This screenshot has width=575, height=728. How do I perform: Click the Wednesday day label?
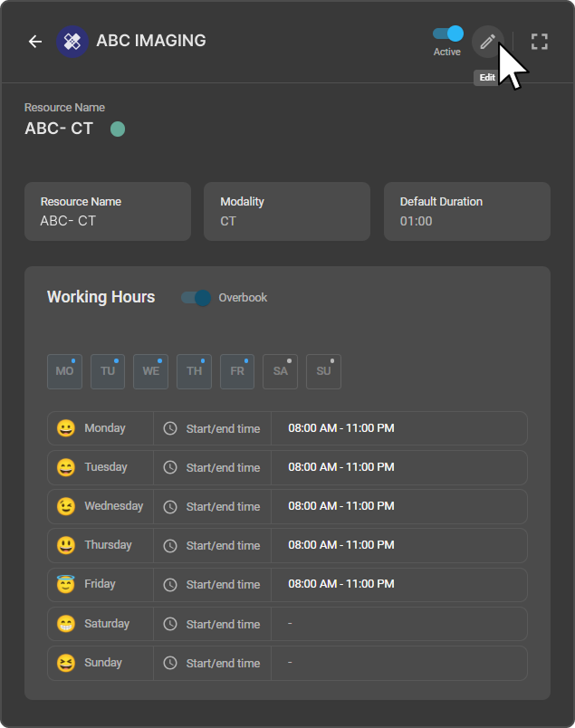tap(114, 506)
